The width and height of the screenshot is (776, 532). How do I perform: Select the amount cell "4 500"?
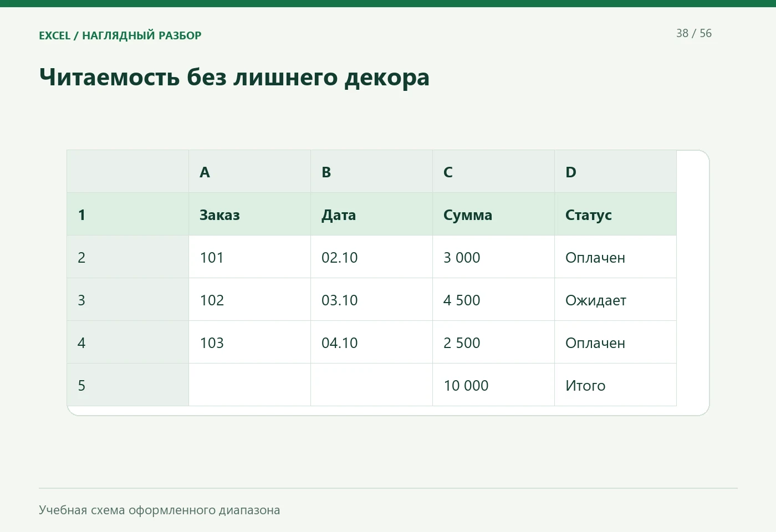click(x=493, y=300)
